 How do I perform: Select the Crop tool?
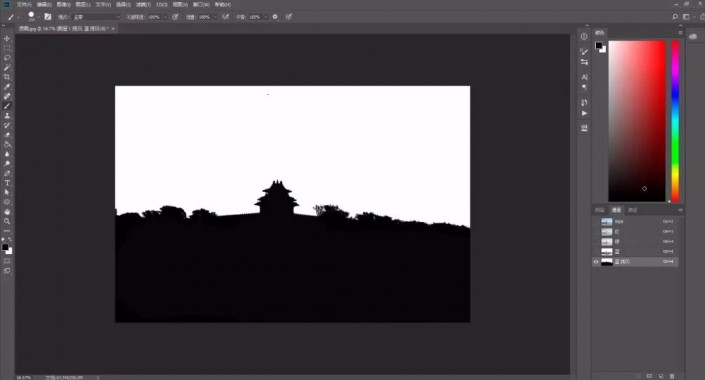click(x=7, y=77)
